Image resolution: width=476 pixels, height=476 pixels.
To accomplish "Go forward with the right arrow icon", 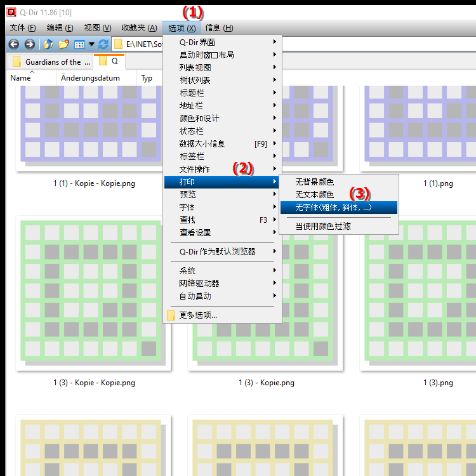I will (x=29, y=44).
